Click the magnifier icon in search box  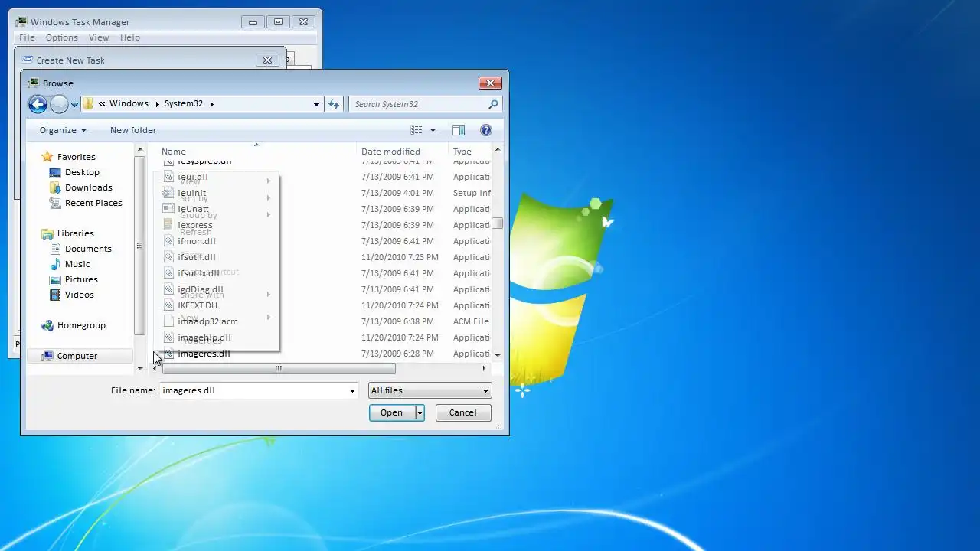493,104
